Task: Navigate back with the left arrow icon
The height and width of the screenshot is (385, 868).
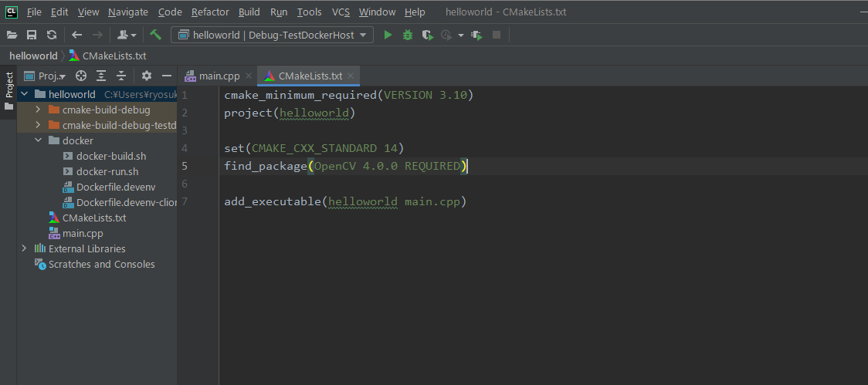Action: click(77, 35)
